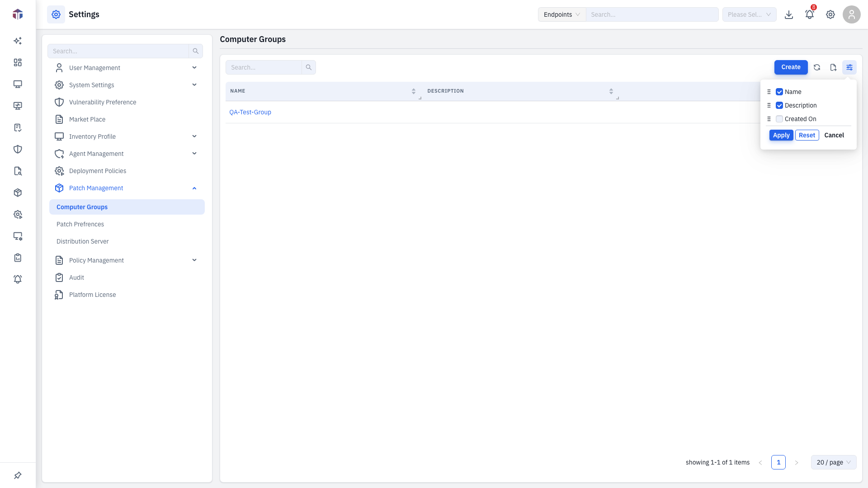The image size is (868, 488).
Task: Check the Created On column checkbox
Action: point(779,119)
